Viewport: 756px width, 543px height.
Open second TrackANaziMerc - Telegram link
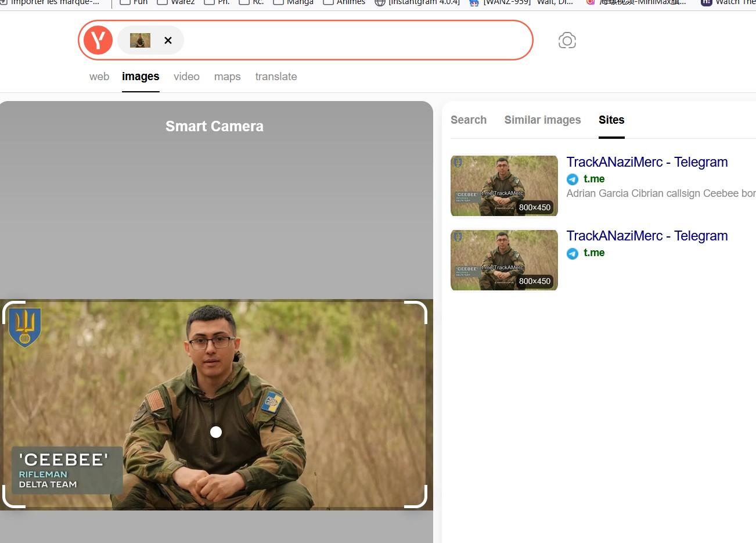click(x=647, y=236)
